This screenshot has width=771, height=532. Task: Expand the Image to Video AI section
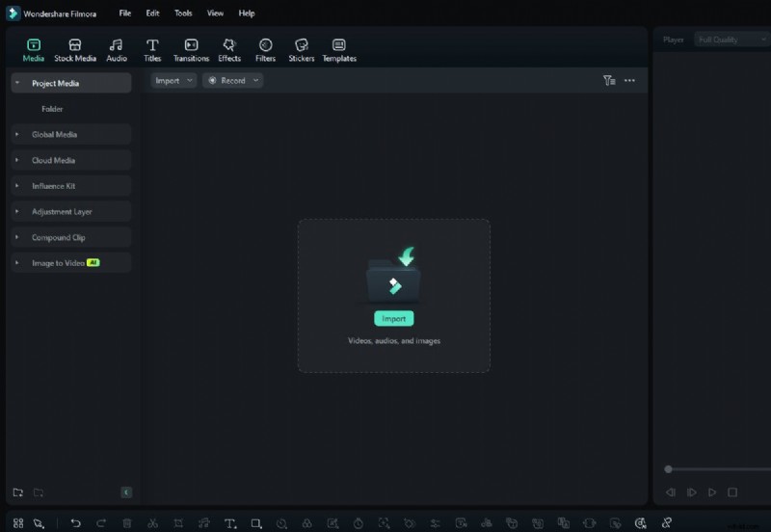pyautogui.click(x=17, y=262)
